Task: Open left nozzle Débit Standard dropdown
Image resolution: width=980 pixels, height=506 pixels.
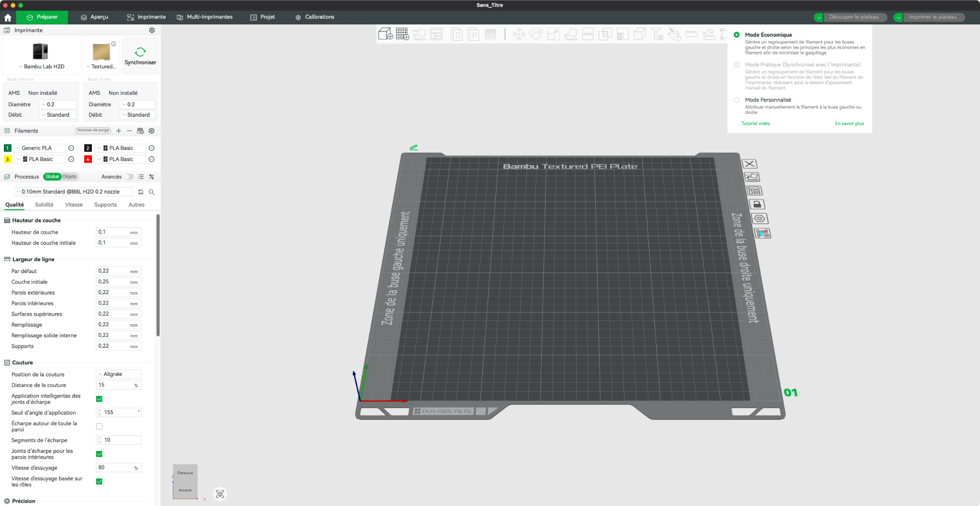Action: tap(58, 115)
